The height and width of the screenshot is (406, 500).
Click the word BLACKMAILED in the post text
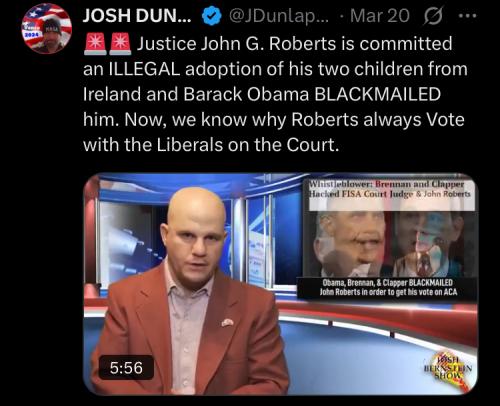(378, 94)
